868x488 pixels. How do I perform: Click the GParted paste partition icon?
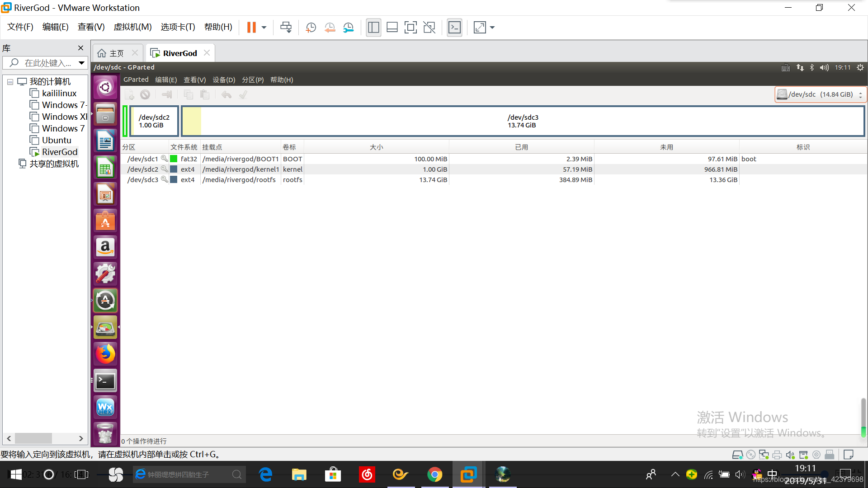(205, 94)
